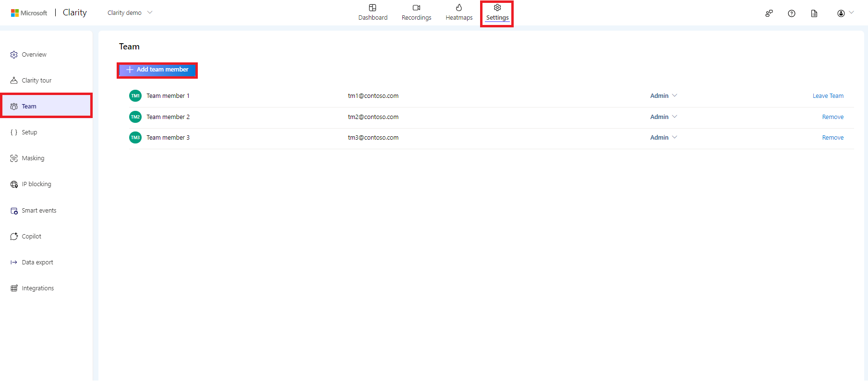This screenshot has height=381, width=868.
Task: Click the Clarity brand name
Action: coord(75,12)
